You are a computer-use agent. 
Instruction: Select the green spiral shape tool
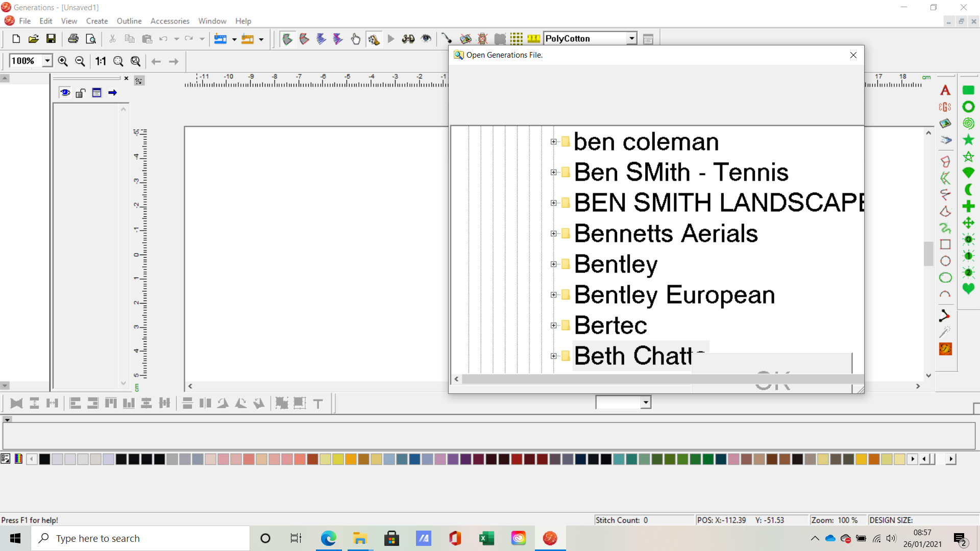point(968,123)
